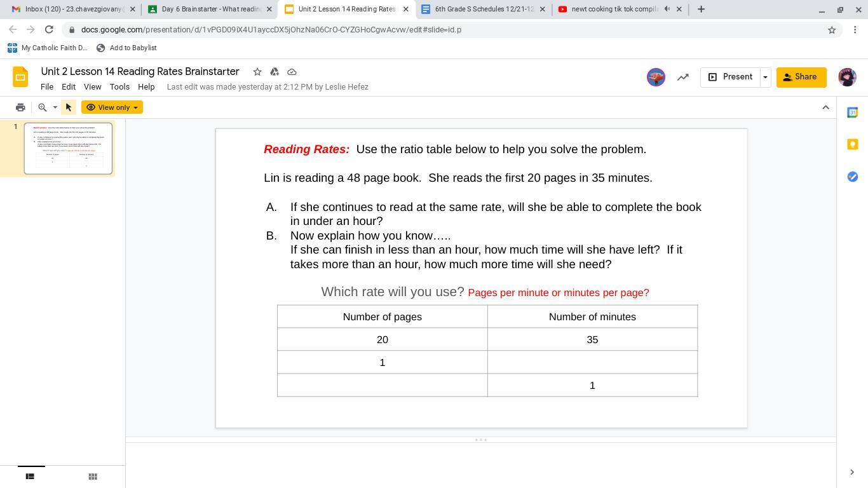Screen dimensions: 868x488
Task: Open the View only mode dropdown
Action: click(112, 107)
